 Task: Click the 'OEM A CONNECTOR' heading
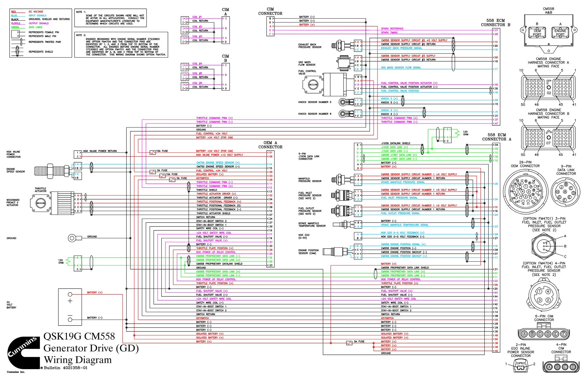tap(270, 145)
